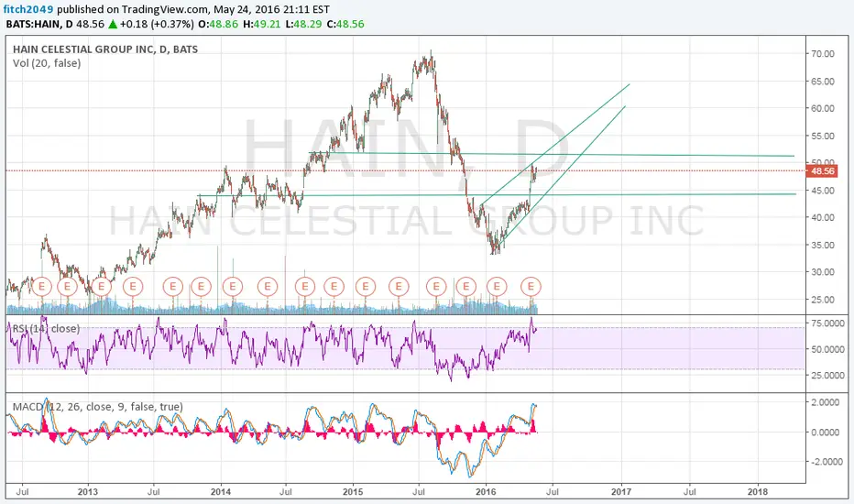
Task: Select the HAIN CELESTIAL GROUP INC, D, BATS legend
Action: click(105, 49)
